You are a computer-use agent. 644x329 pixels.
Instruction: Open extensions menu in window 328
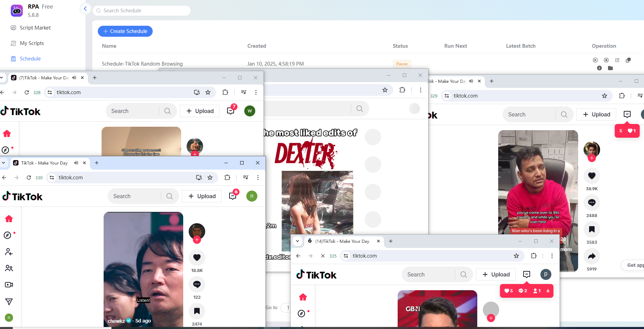click(x=225, y=92)
